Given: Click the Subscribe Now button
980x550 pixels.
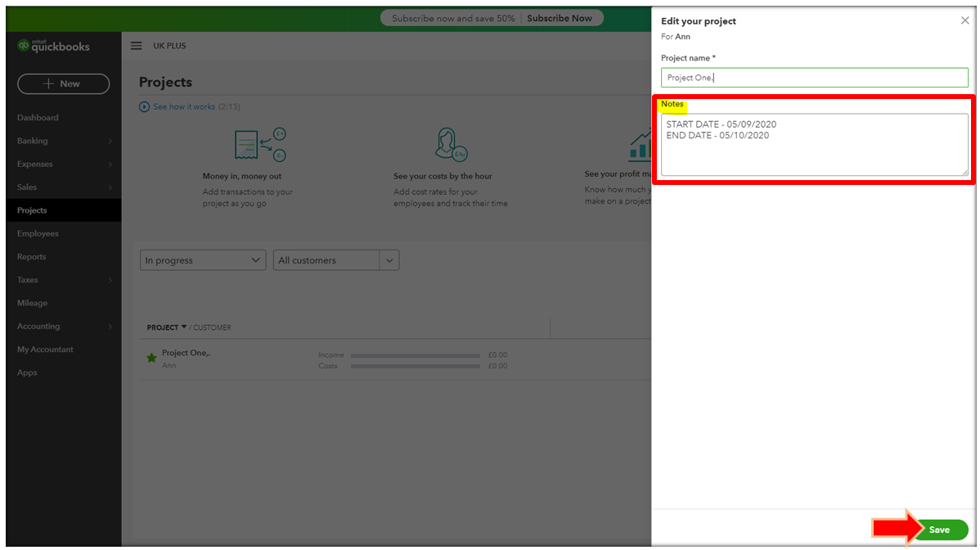Looking at the screenshot, I should (x=560, y=17).
